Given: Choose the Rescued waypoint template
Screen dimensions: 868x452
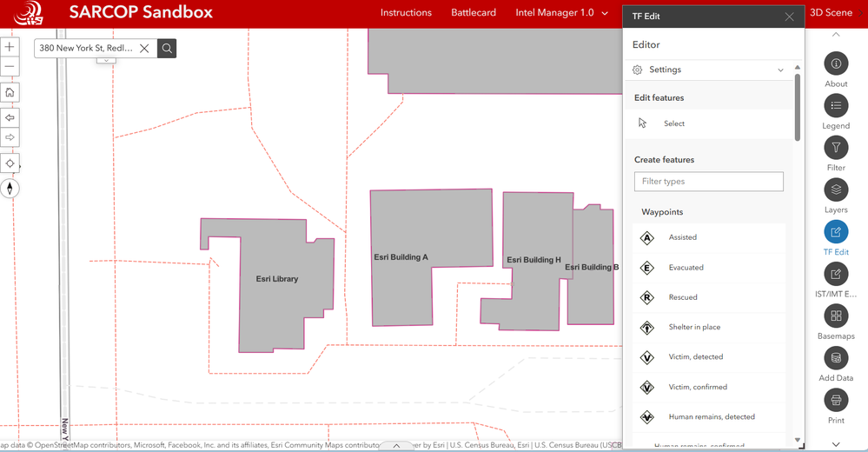Looking at the screenshot, I should (709, 297).
